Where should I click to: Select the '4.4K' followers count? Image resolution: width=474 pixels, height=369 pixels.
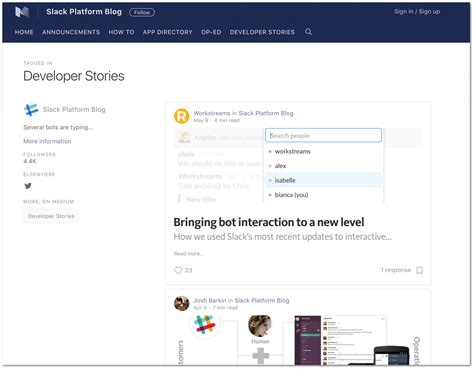click(30, 161)
